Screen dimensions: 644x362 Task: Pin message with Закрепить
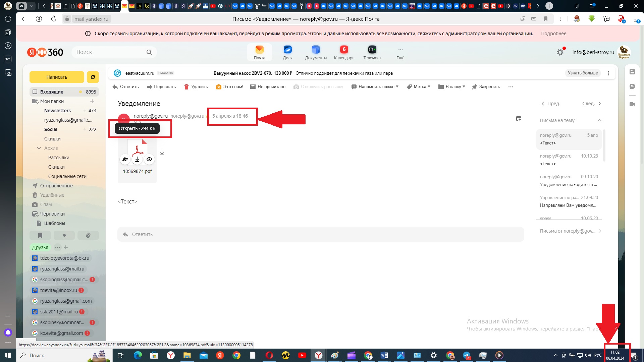pos(486,87)
